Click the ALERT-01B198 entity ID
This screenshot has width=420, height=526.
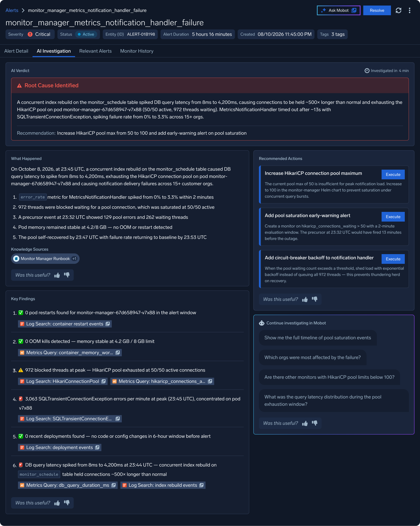141,34
